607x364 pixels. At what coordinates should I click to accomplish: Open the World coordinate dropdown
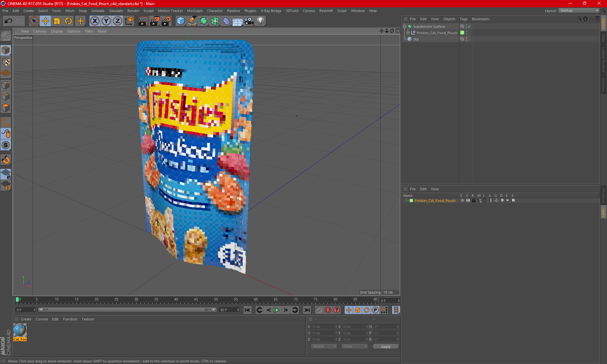click(324, 346)
